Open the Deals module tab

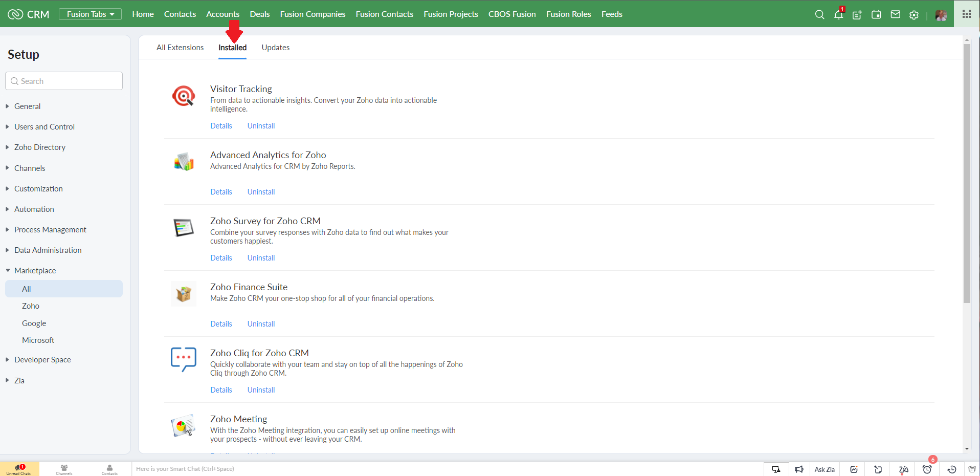260,14
